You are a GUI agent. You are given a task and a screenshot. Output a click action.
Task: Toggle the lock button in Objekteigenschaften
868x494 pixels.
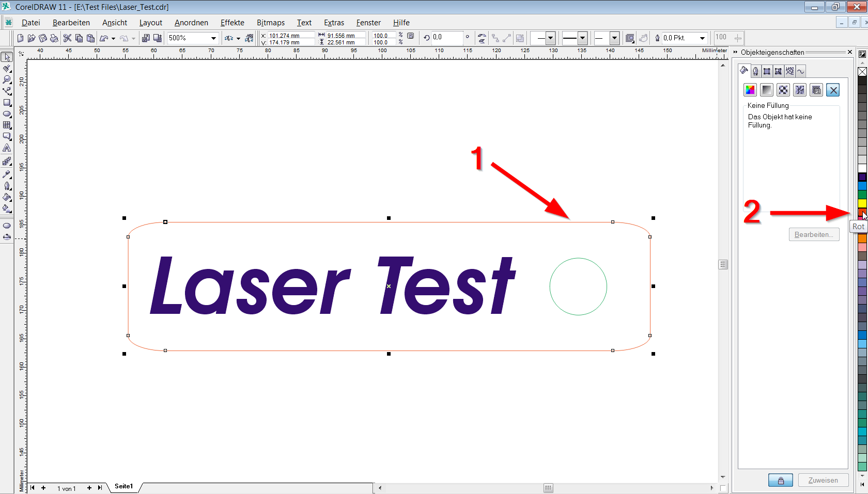781,481
